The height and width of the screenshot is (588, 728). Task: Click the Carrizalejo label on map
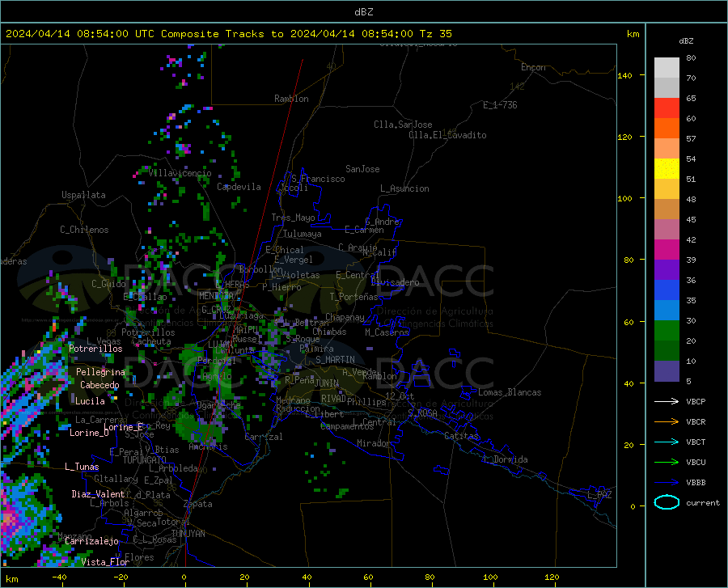click(x=91, y=541)
